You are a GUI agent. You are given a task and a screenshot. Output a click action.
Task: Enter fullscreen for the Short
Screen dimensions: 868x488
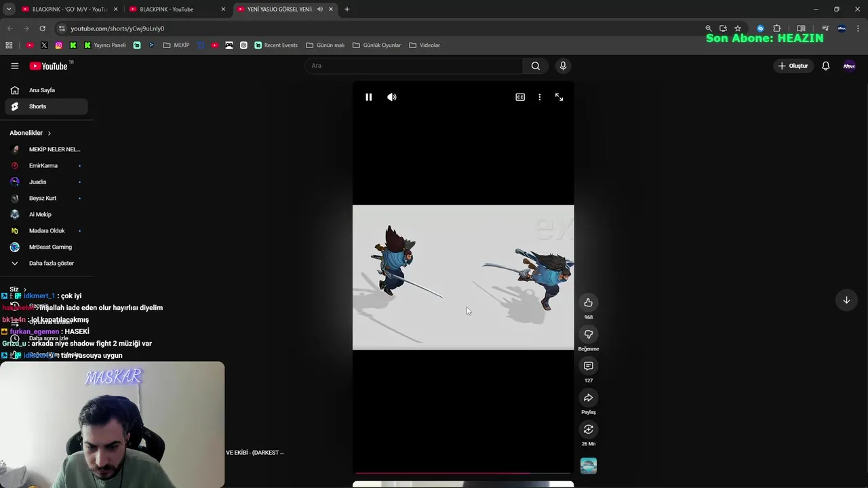click(559, 97)
